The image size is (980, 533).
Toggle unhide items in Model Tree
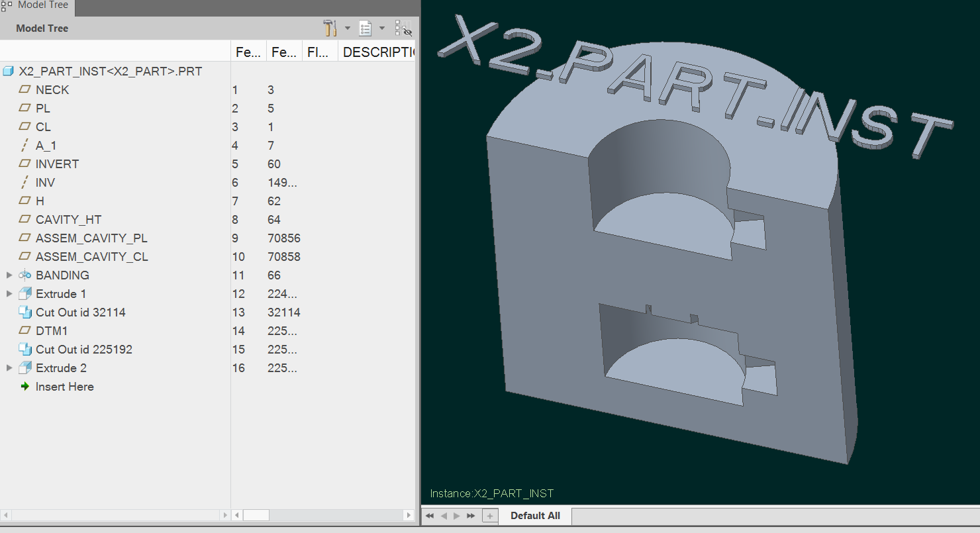pyautogui.click(x=404, y=28)
